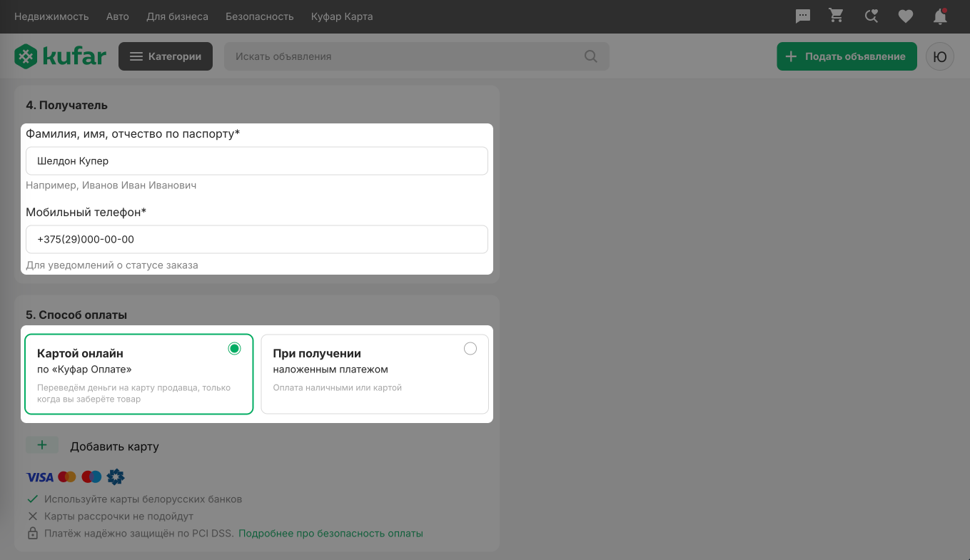Click 'Например, Иванов Иван Иванович' hint
970x560 pixels.
pos(111,185)
